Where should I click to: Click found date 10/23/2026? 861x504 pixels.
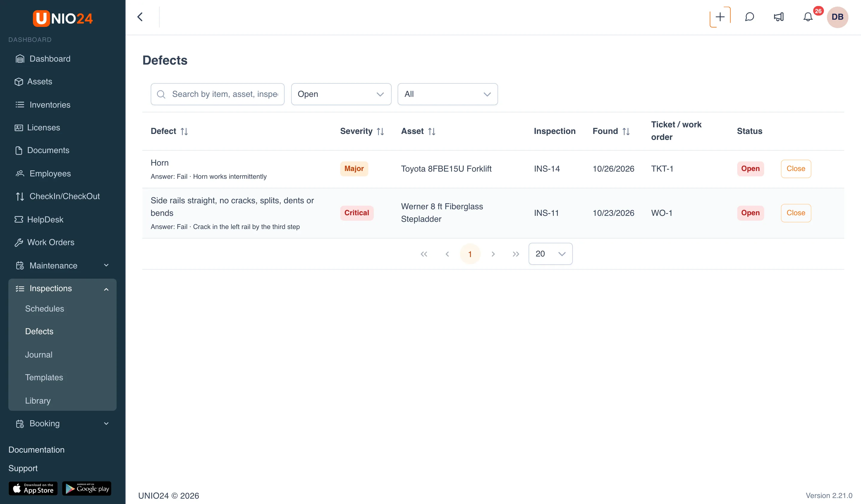click(613, 213)
